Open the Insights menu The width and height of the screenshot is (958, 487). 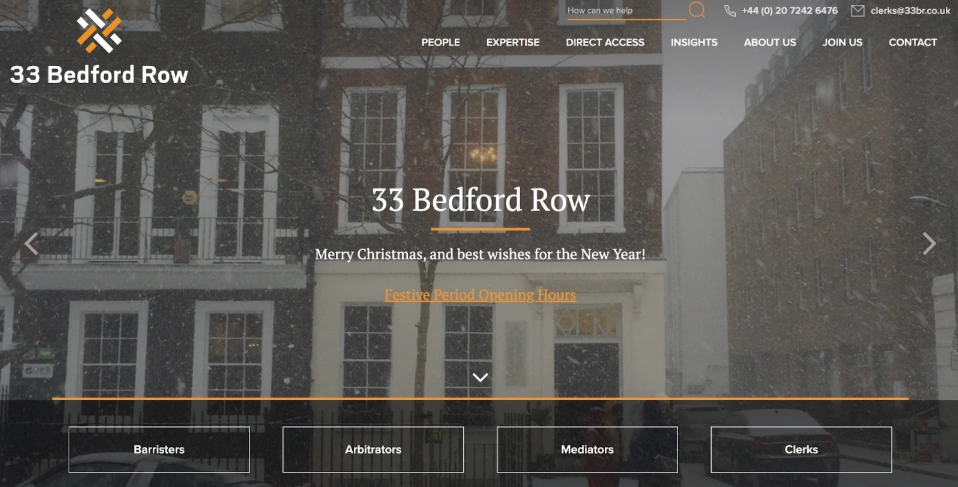694,42
